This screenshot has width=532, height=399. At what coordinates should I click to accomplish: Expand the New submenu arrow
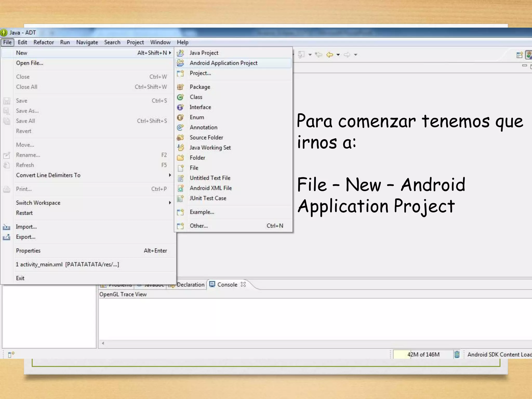coord(170,53)
